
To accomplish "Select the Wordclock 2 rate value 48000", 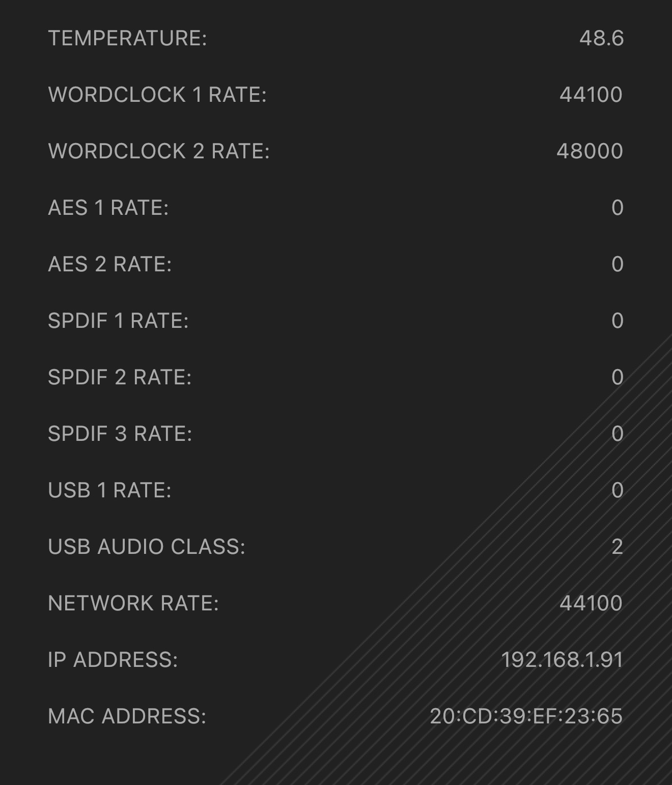I will (590, 152).
